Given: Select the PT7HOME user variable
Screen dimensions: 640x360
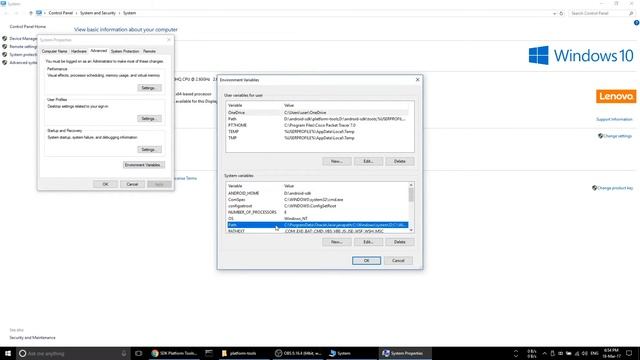Looking at the screenshot, I should point(318,125).
